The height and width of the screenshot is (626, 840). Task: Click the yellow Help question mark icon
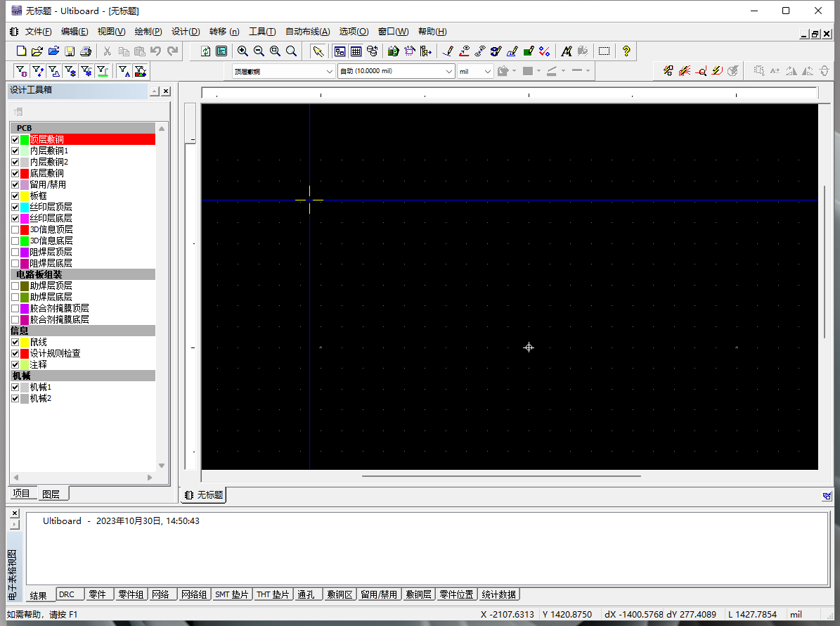[x=626, y=51]
